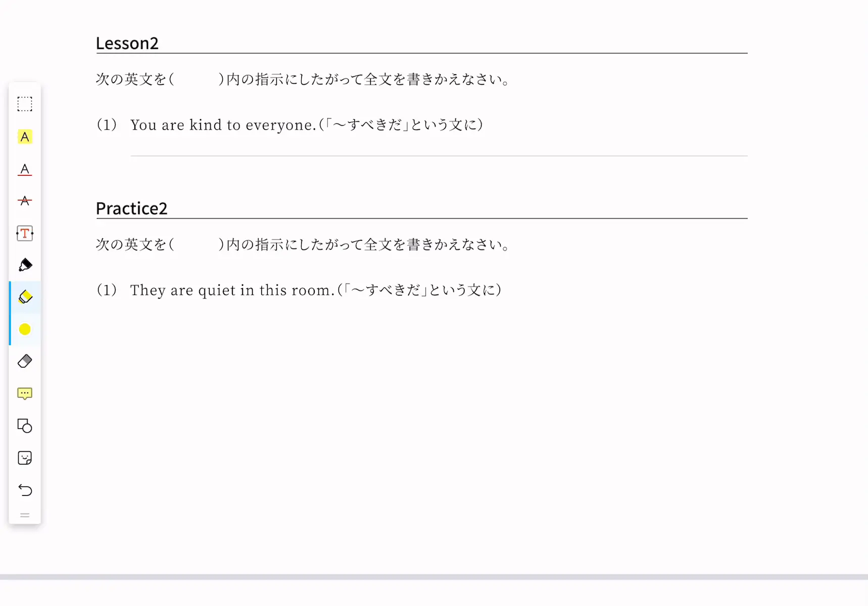Screen dimensions: 868x606
Task: Click the Lesson2 heading
Action: tap(127, 43)
